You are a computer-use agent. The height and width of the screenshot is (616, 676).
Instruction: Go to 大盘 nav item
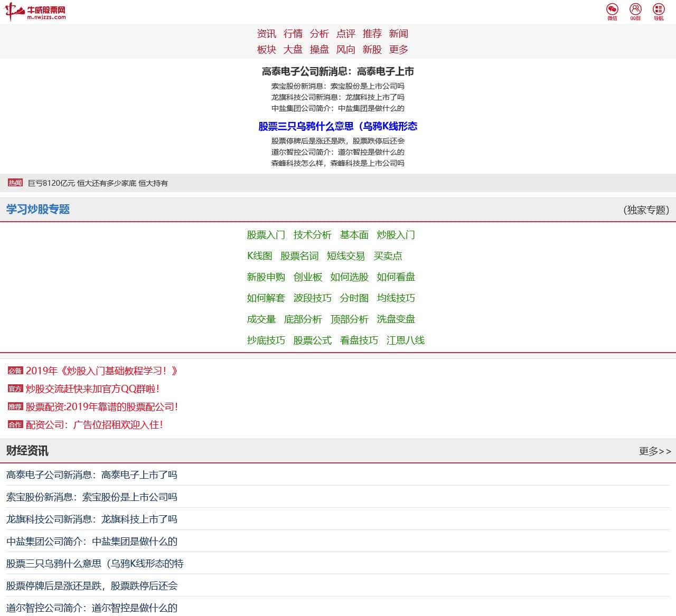point(293,50)
